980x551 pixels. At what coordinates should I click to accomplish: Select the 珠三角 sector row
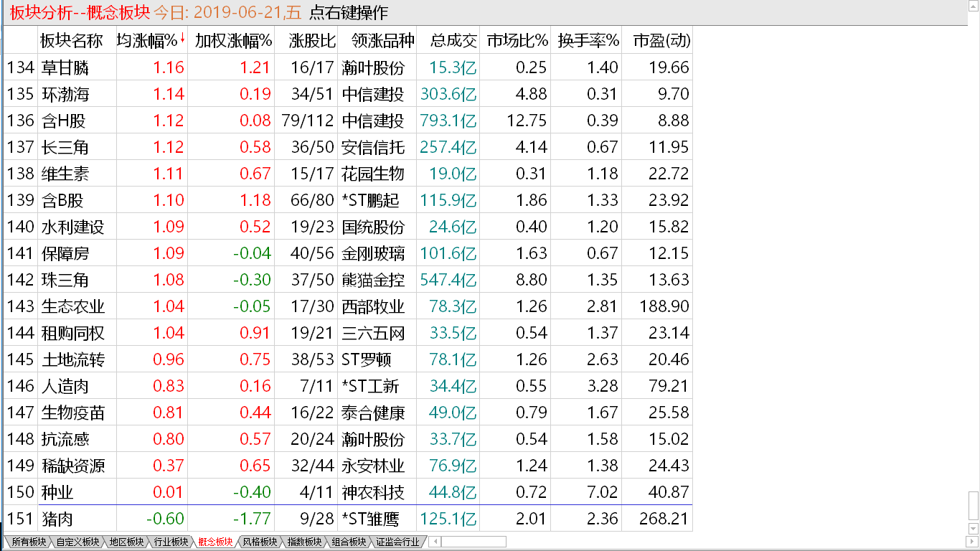pyautogui.click(x=348, y=280)
